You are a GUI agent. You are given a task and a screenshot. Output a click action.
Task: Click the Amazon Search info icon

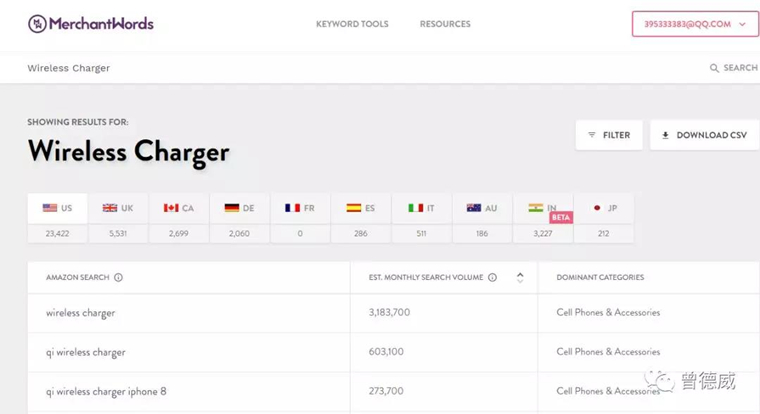(118, 277)
